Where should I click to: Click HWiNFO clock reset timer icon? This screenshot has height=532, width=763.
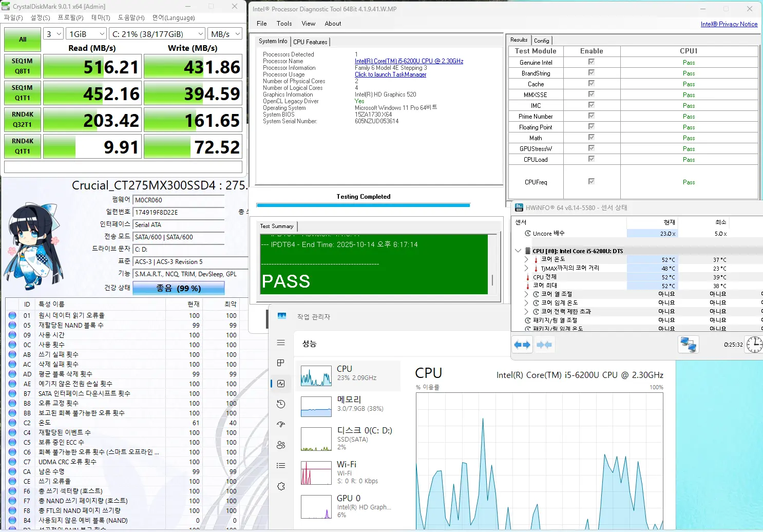point(754,345)
